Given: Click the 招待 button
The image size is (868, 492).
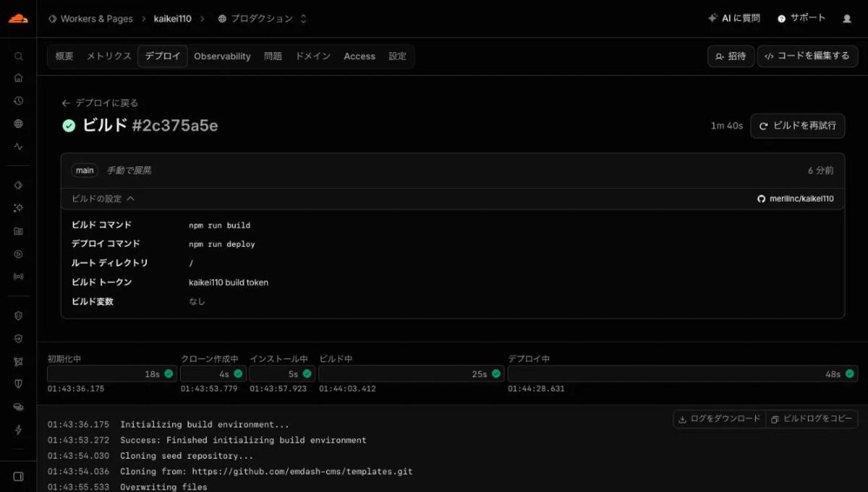Looking at the screenshot, I should pyautogui.click(x=731, y=56).
